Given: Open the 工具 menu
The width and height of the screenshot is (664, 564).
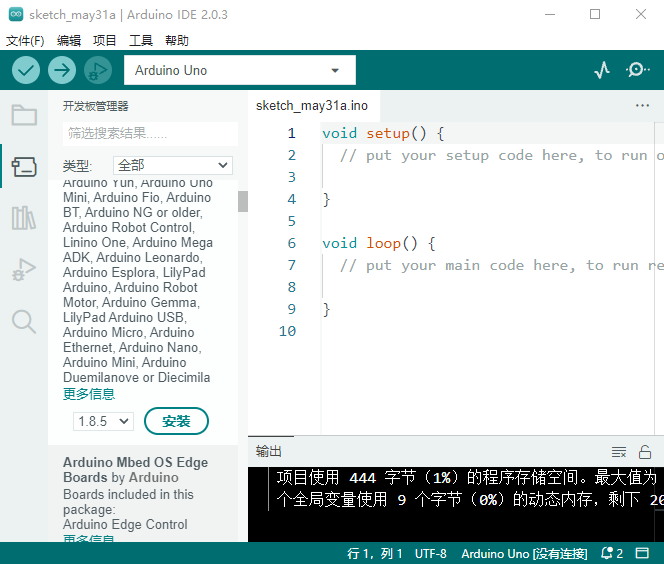Looking at the screenshot, I should (141, 41).
